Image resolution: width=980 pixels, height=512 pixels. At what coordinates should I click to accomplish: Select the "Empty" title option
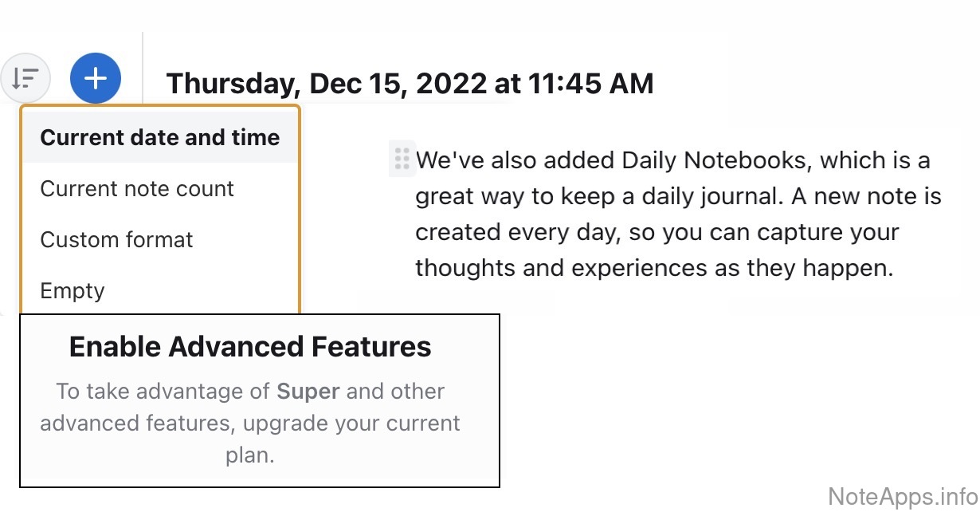(x=73, y=291)
